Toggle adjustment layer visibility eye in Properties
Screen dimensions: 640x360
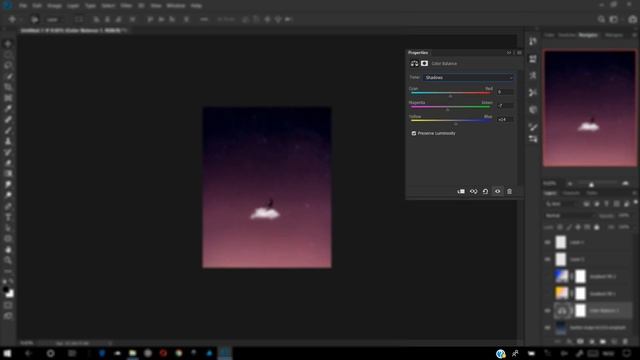pyautogui.click(x=497, y=191)
